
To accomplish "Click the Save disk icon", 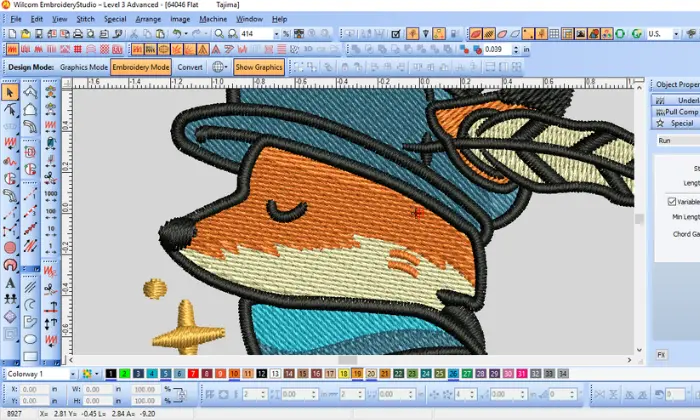I will point(38,34).
